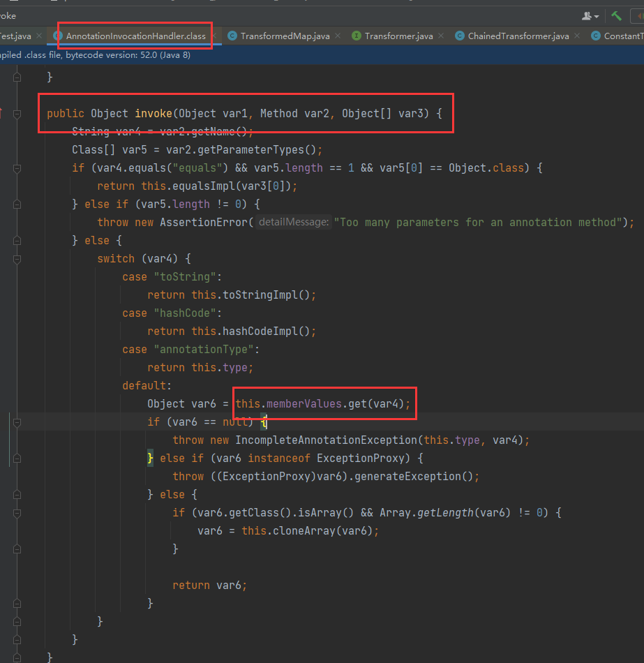This screenshot has height=663, width=644.
Task: Open the TransformedMap.java tab
Action: (x=285, y=36)
